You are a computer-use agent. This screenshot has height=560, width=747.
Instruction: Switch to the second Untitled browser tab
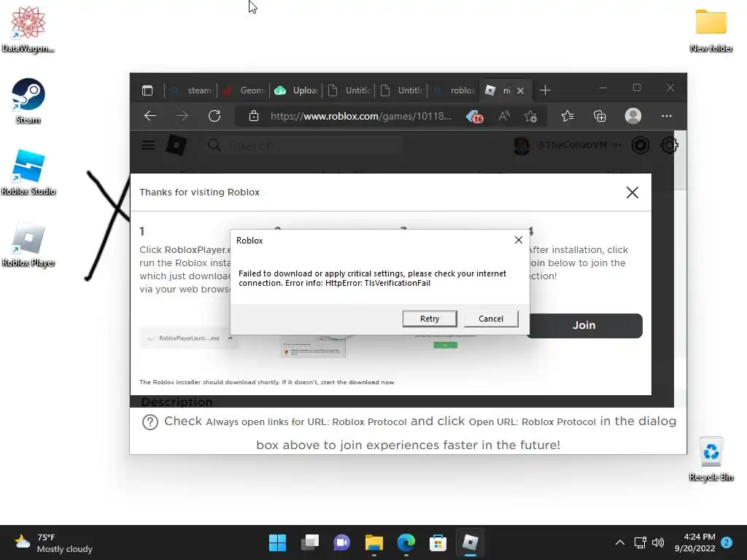coord(400,90)
